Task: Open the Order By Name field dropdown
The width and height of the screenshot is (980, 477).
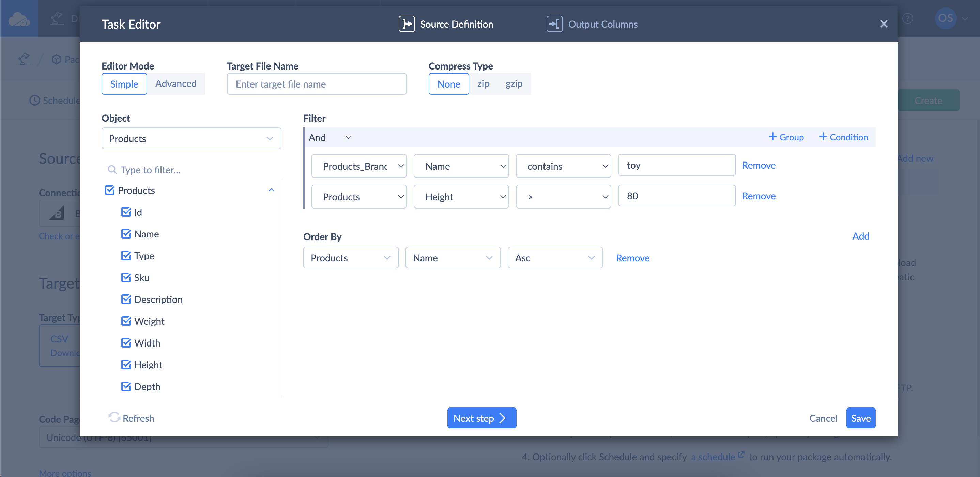Action: 453,258
